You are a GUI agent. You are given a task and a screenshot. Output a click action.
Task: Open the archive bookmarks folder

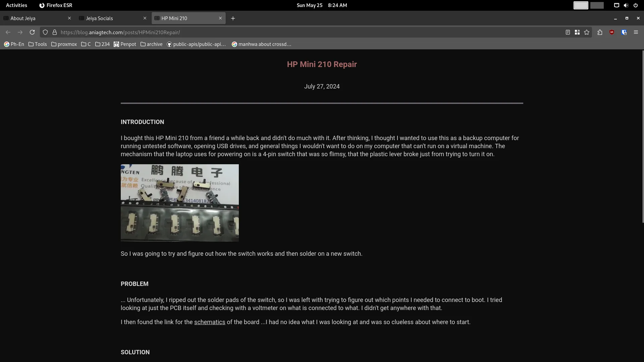click(151, 44)
